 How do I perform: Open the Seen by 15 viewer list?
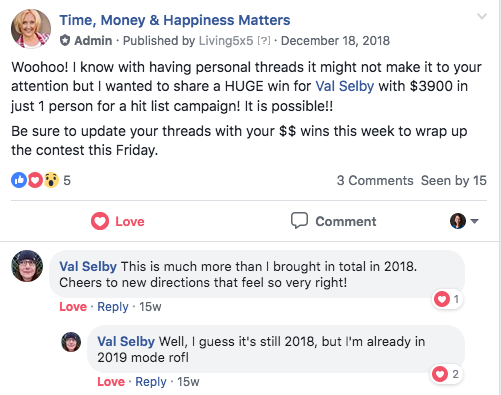pos(454,181)
